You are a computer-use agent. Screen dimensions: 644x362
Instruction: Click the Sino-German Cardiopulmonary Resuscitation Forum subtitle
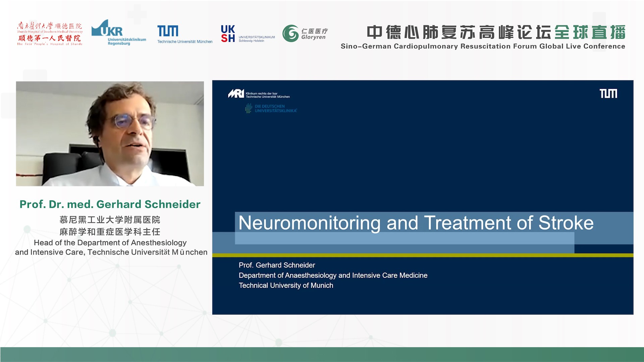pos(483,46)
